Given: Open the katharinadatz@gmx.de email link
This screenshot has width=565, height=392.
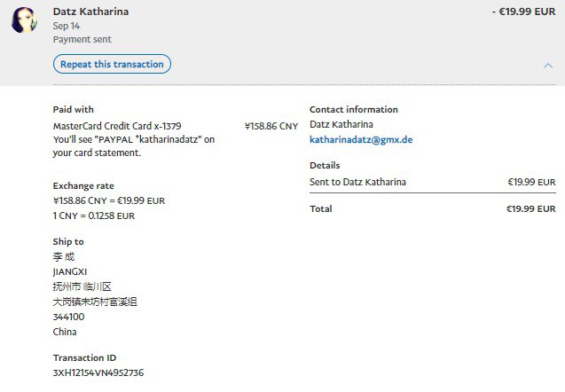Looking at the screenshot, I should [x=361, y=139].
